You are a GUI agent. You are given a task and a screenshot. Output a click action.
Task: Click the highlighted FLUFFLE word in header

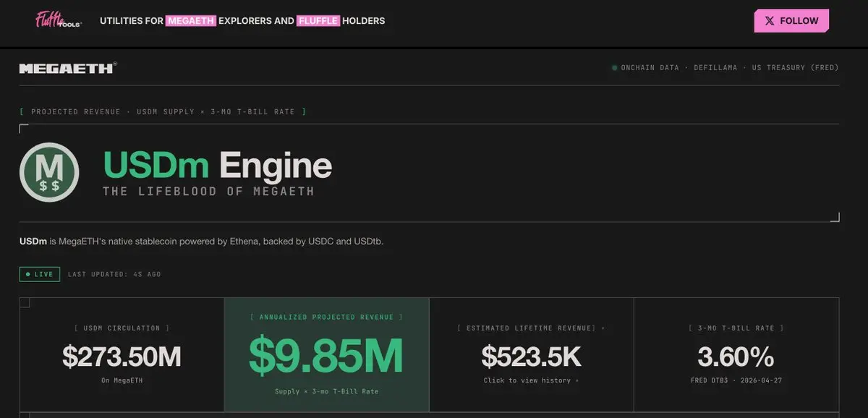coord(318,21)
